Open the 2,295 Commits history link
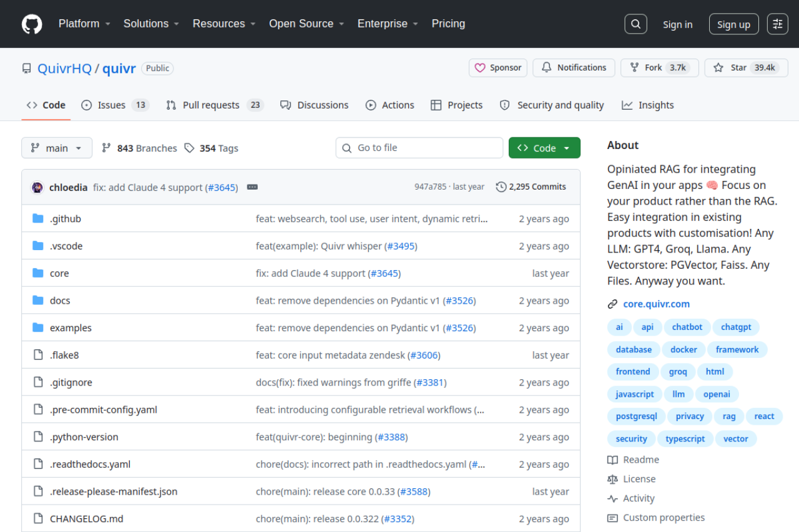The height and width of the screenshot is (532, 799). pos(531,186)
